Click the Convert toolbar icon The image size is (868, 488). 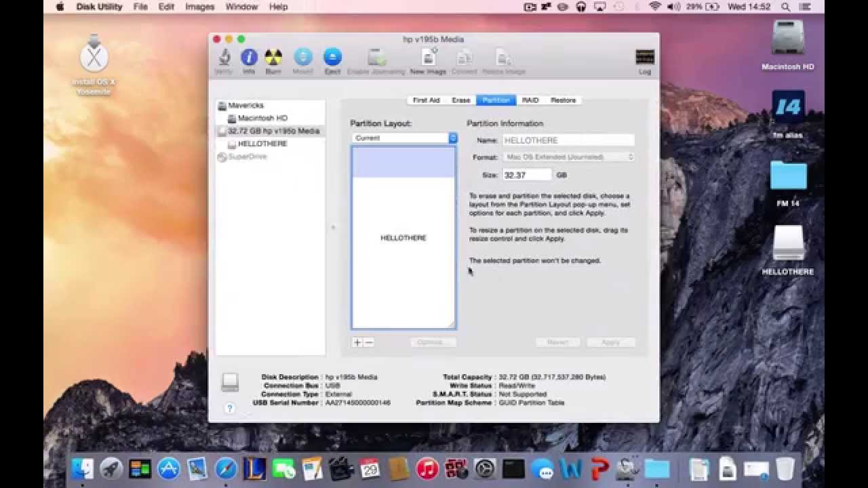(464, 61)
